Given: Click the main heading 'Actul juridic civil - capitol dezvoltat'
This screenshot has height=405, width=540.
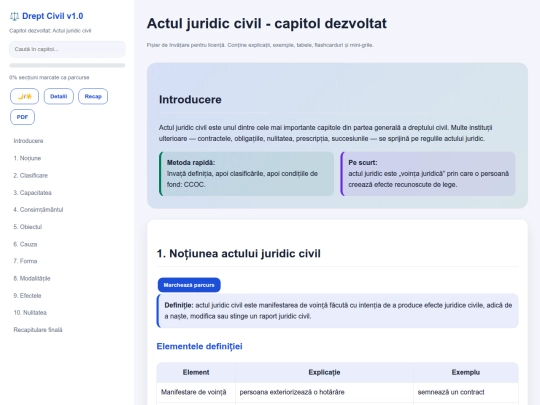Looking at the screenshot, I should point(267,23).
